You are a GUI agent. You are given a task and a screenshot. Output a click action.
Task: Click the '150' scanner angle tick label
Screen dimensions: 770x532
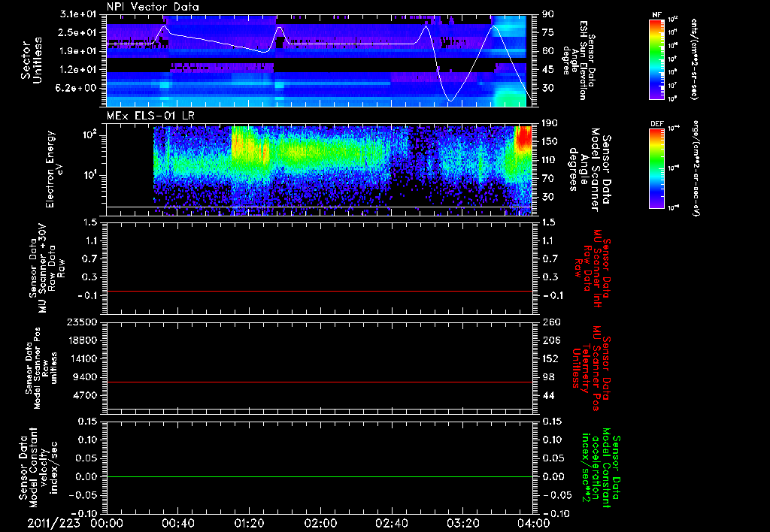(550, 141)
